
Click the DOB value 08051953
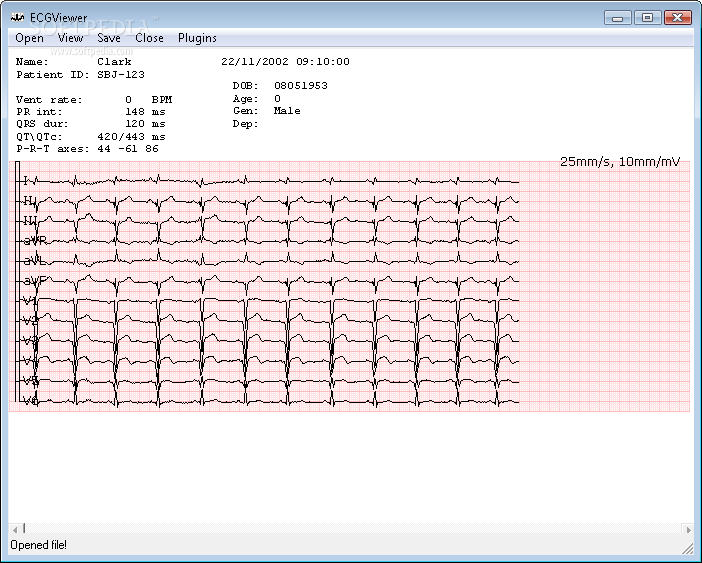coord(301,85)
